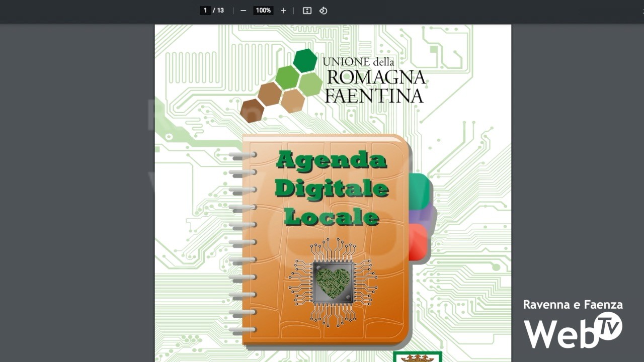The height and width of the screenshot is (362, 644).
Task: Click the 'Agenda' title word
Action: pos(331,161)
